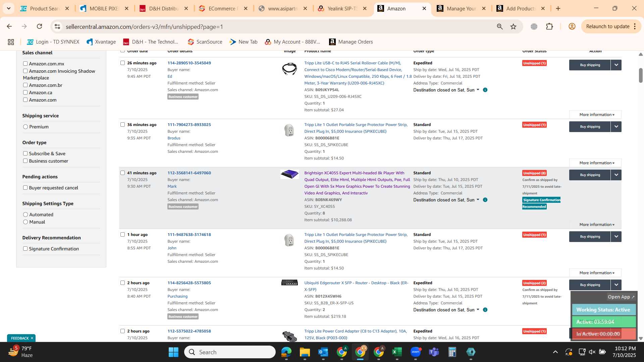Open the tab search dropdown arrow
644x362 pixels.
[8, 8]
